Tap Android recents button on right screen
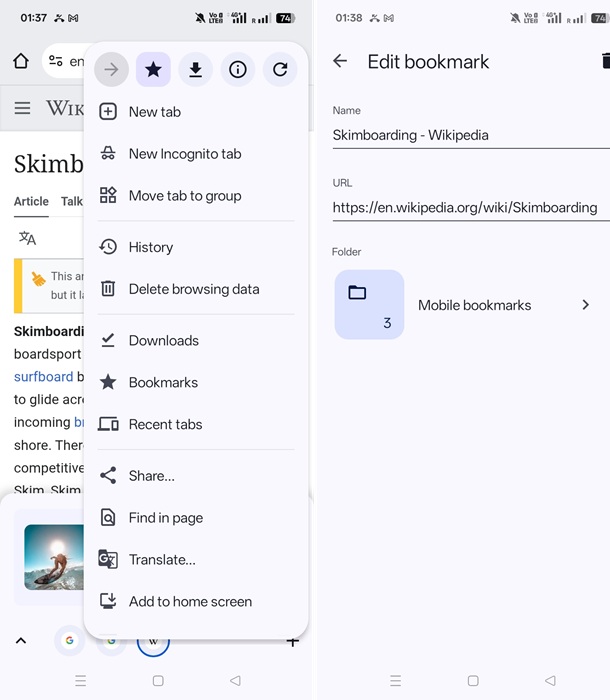This screenshot has width=610, height=700. pyautogui.click(x=396, y=680)
